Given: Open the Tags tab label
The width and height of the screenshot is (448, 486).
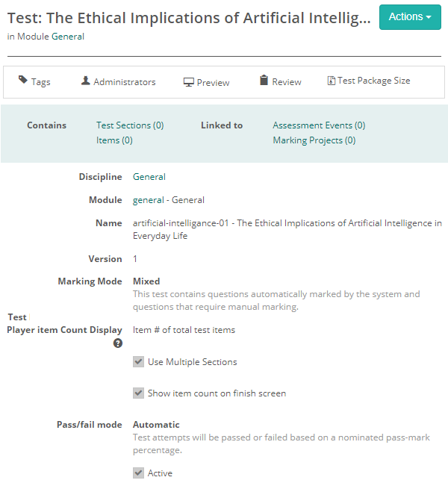Looking at the screenshot, I should point(41,82).
